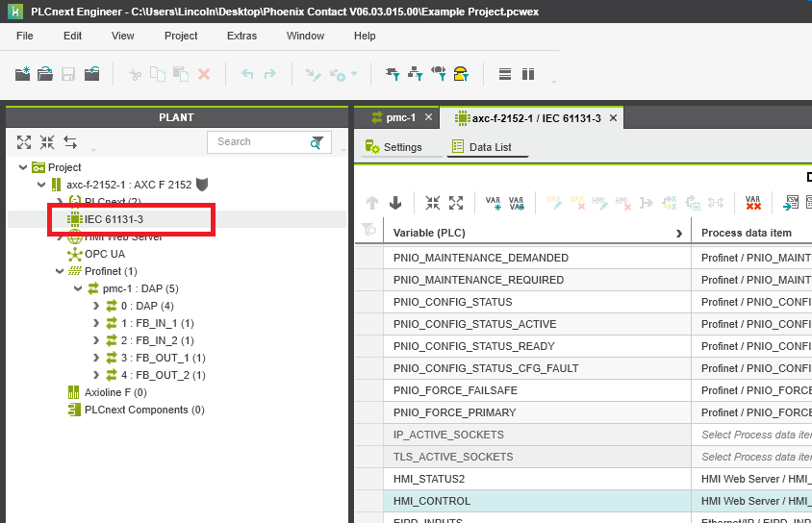Click the red VAR delete-unused icon

(753, 203)
